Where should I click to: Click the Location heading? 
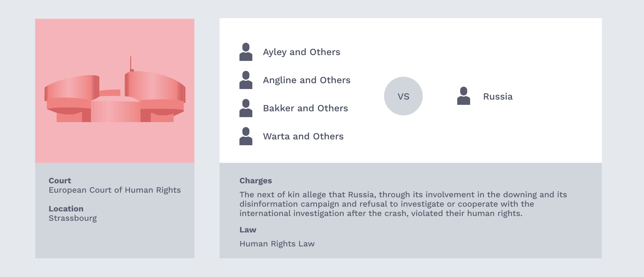[66, 209]
